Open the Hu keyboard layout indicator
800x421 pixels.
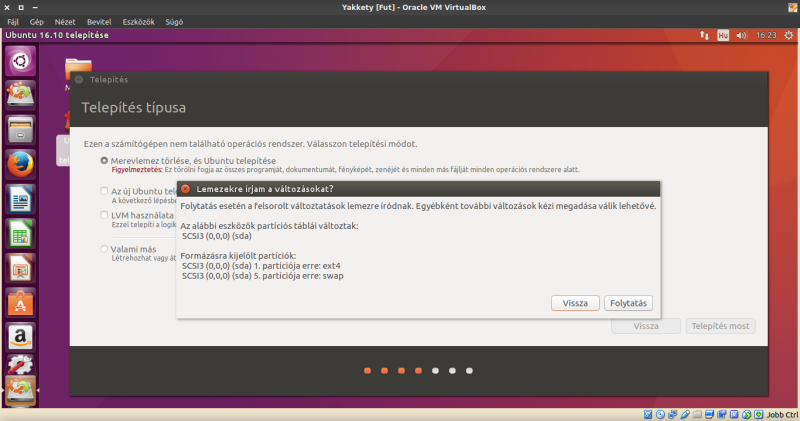722,35
